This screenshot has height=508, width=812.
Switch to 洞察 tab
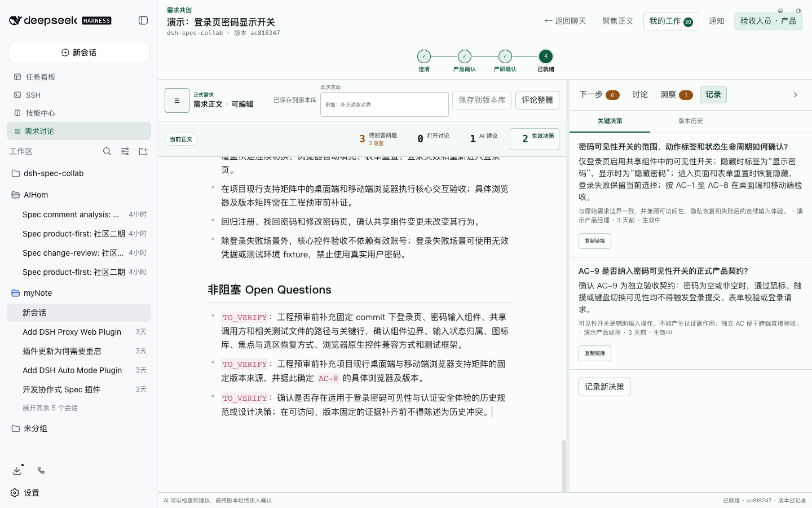[676, 95]
